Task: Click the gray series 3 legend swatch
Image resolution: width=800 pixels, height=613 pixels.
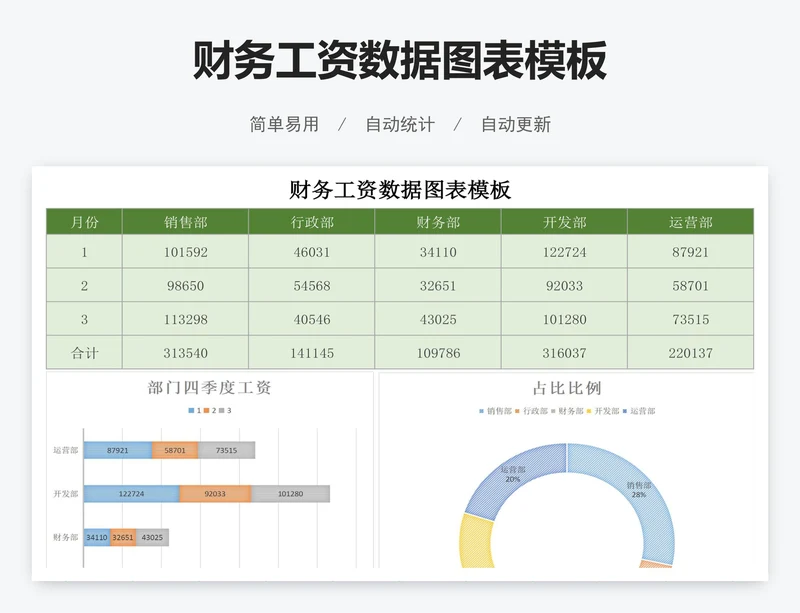Action: (x=221, y=410)
